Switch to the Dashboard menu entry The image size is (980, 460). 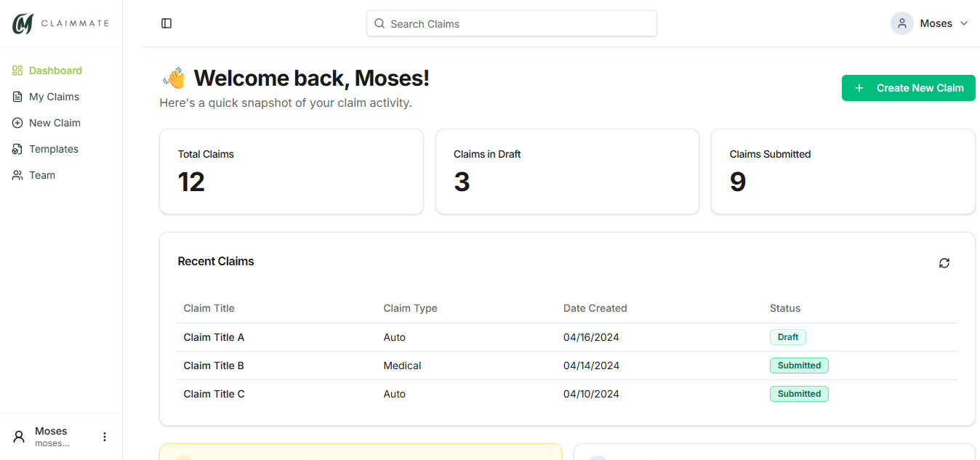point(55,70)
